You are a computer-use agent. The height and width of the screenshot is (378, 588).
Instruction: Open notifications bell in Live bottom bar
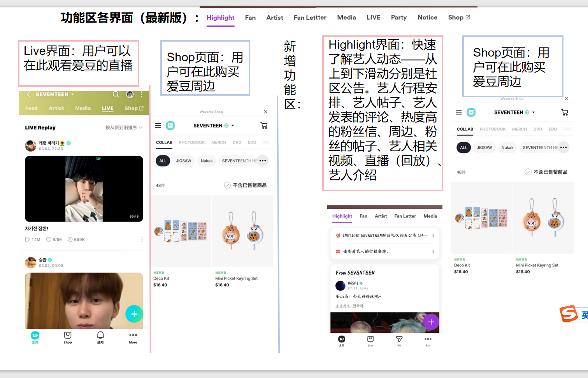(100, 337)
